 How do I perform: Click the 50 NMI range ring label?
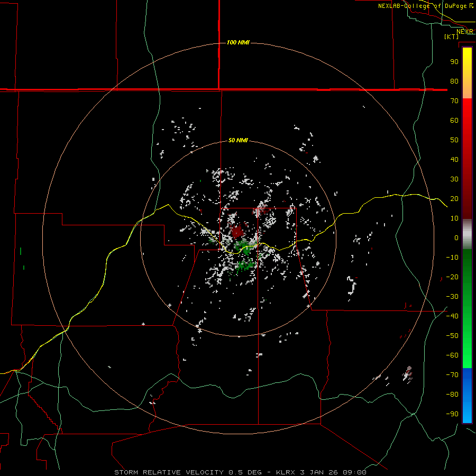(x=238, y=140)
